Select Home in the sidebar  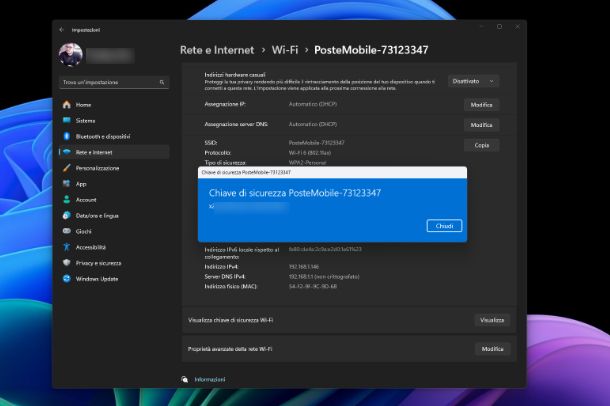coord(83,105)
